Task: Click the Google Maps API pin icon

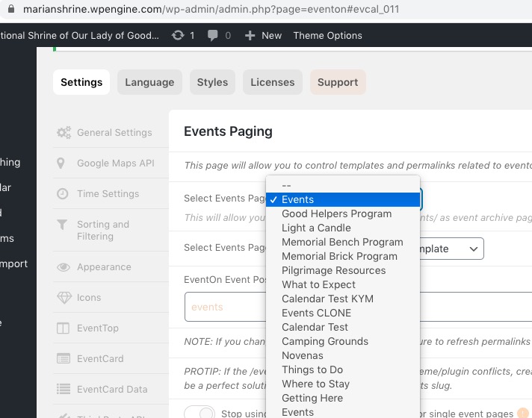Action: pyautogui.click(x=61, y=163)
